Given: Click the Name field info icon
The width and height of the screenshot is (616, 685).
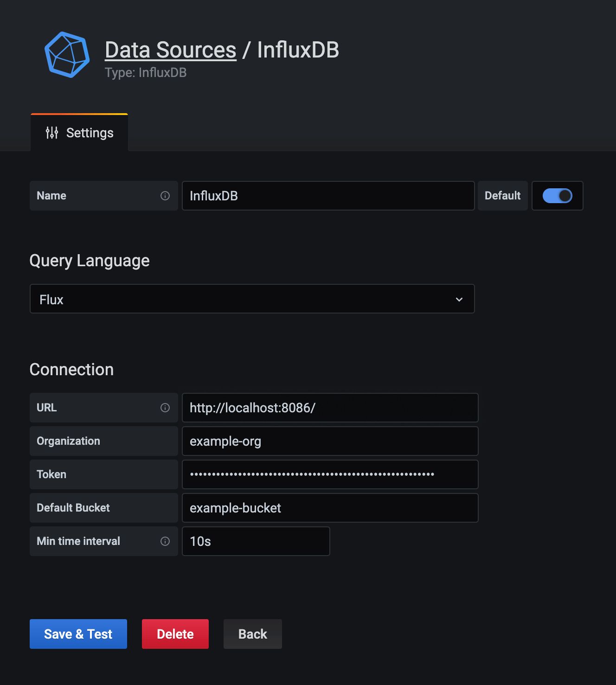Looking at the screenshot, I should (x=165, y=196).
